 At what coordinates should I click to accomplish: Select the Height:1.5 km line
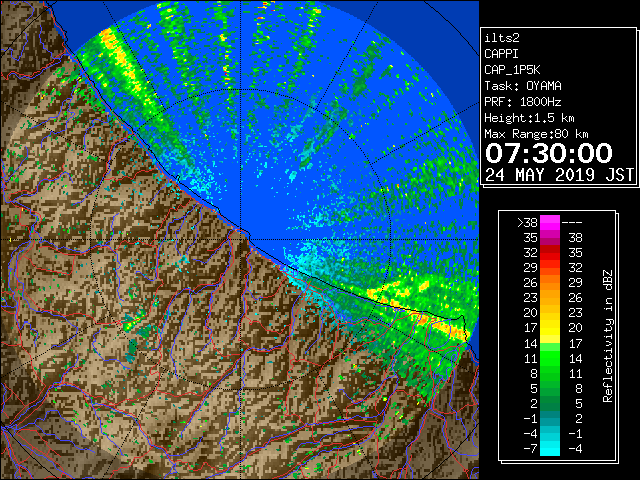[x=529, y=118]
